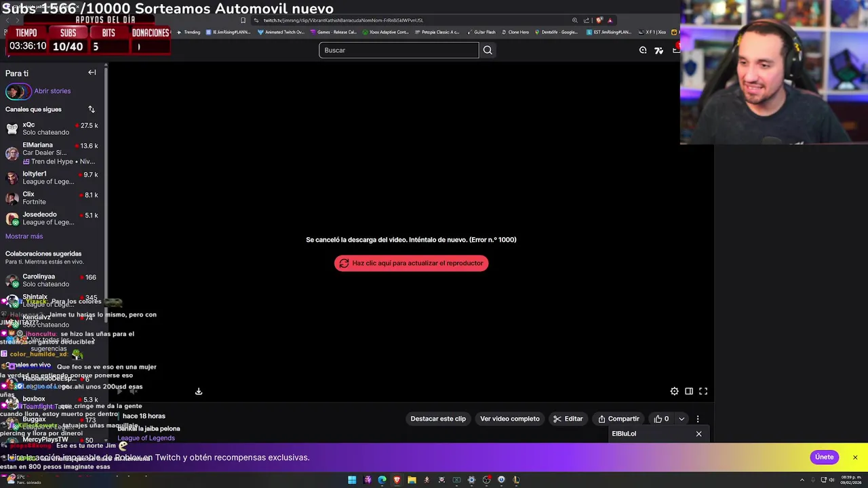Click the browser URL address text
868x488 pixels.
[343, 20]
